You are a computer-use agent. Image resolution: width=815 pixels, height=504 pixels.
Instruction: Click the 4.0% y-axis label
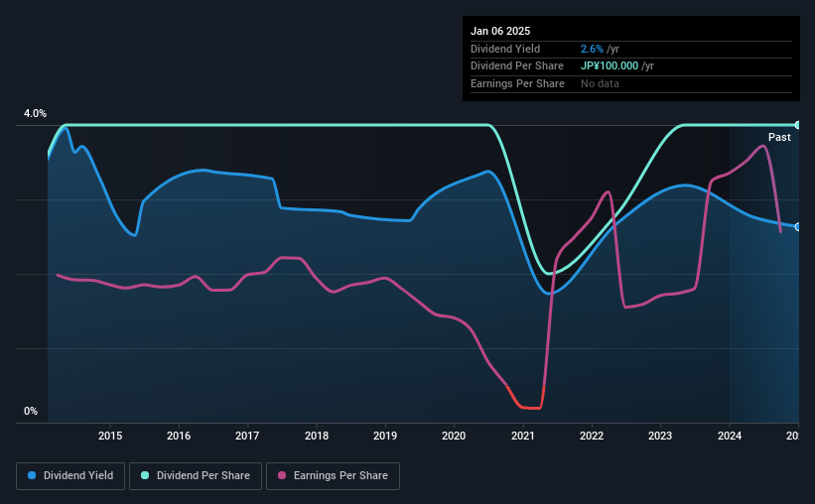[x=35, y=113]
